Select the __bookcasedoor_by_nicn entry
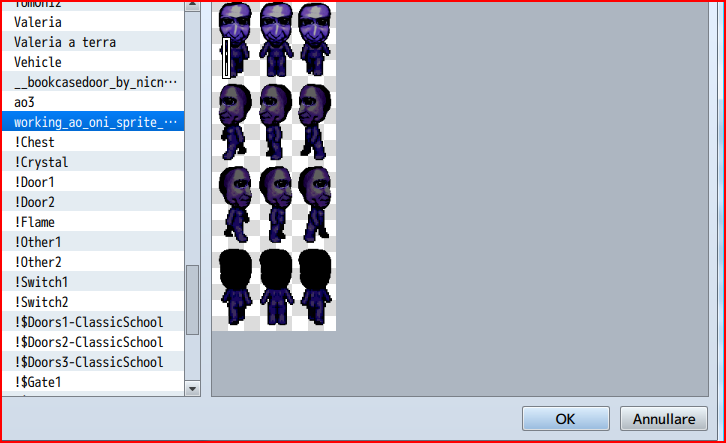This screenshot has width=726, height=443. pos(93,81)
